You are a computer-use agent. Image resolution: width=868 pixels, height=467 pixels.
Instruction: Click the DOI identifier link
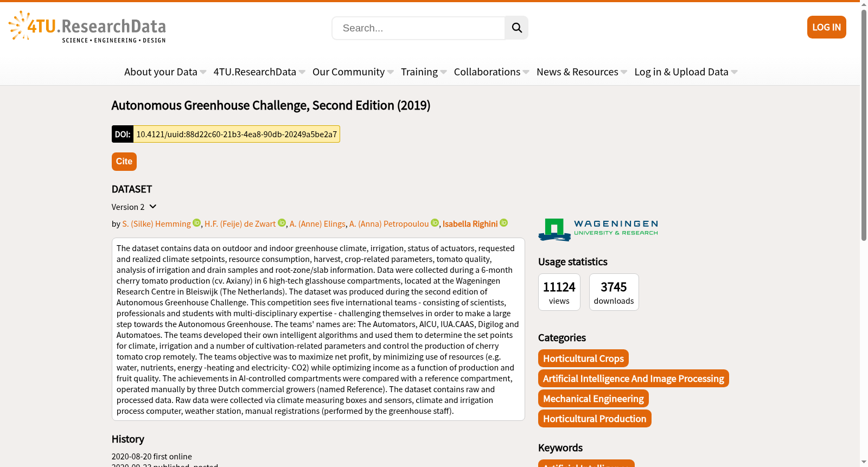[x=237, y=134]
